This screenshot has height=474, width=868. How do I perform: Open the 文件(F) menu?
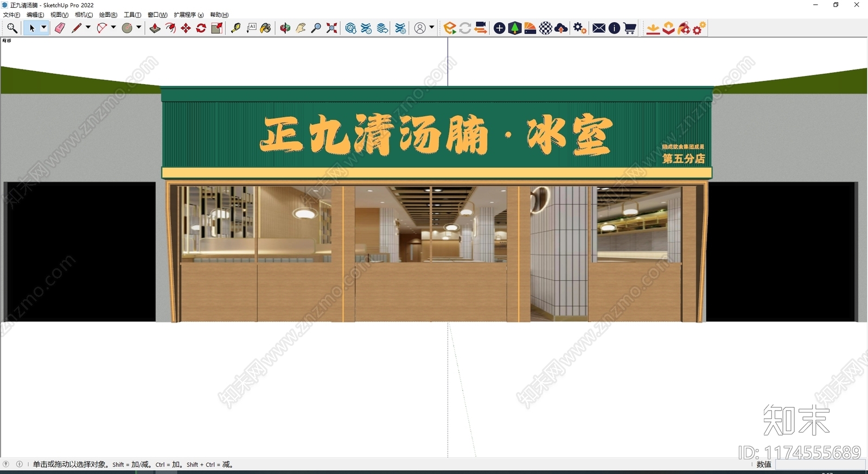point(11,15)
